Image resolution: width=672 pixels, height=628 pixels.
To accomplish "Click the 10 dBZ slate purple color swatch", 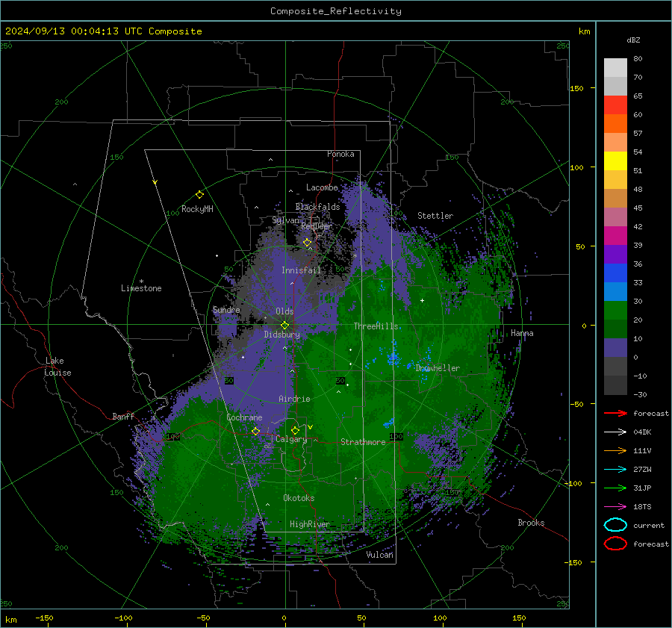I will tap(615, 348).
